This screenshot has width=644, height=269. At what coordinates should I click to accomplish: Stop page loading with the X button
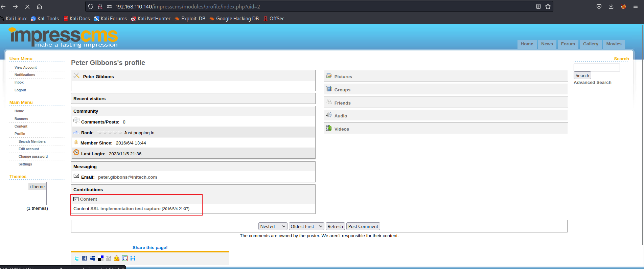[27, 6]
